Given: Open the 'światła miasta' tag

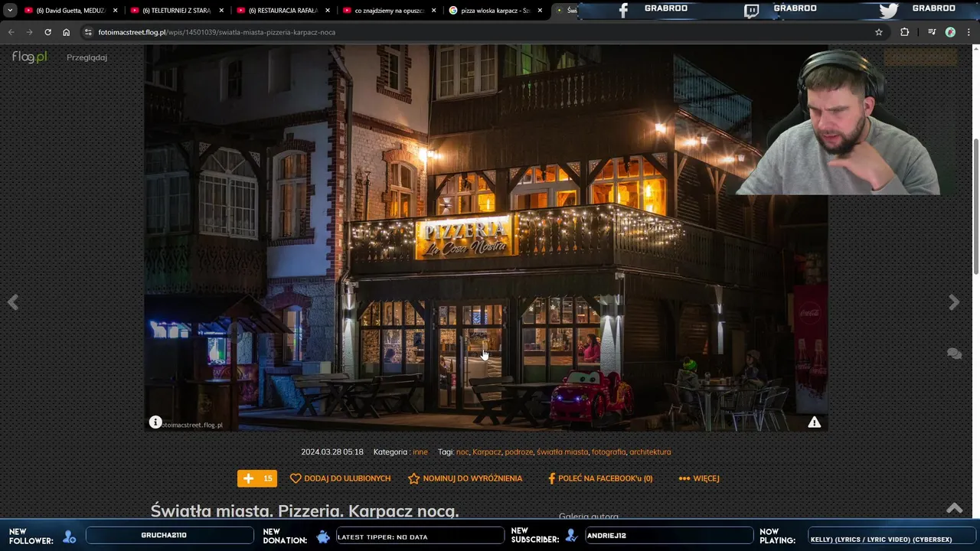Looking at the screenshot, I should click(x=562, y=452).
